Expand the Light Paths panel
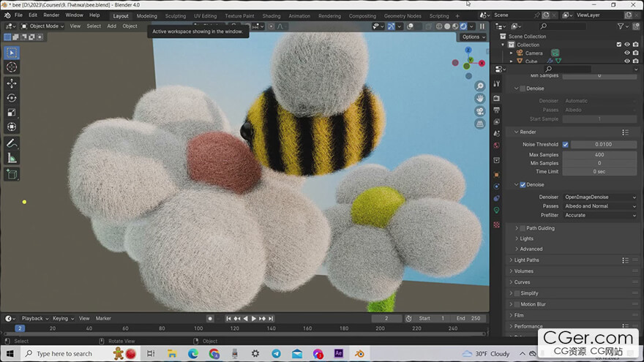Screen dimensions: 644x362 pyautogui.click(x=526, y=260)
